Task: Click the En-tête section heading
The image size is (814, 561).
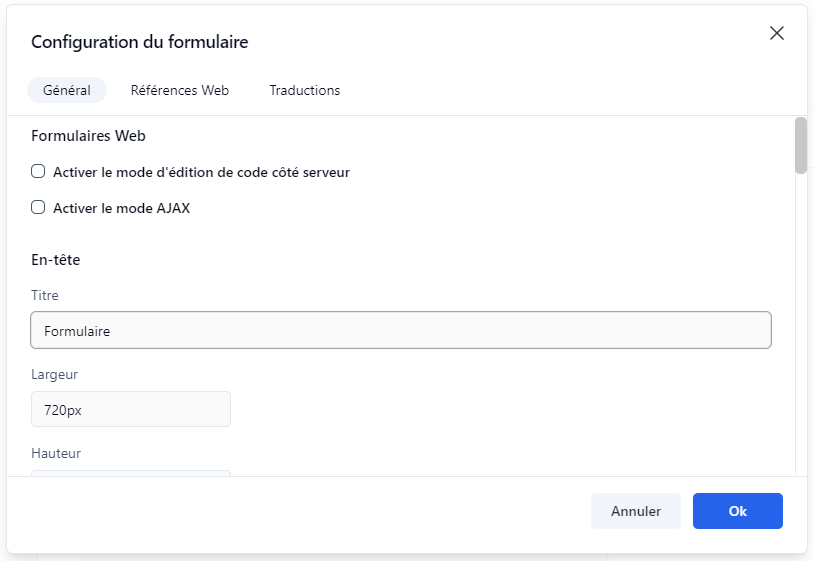Action: [56, 259]
